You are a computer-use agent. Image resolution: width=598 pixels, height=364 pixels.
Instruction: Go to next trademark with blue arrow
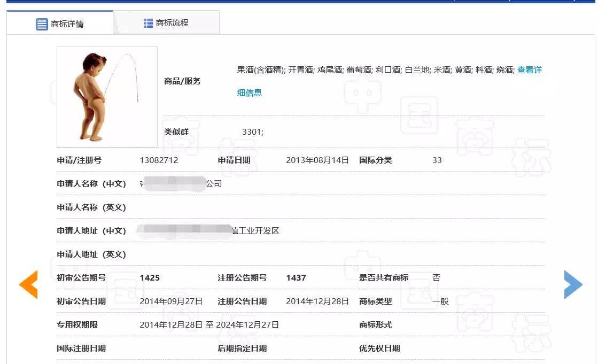[x=573, y=284]
